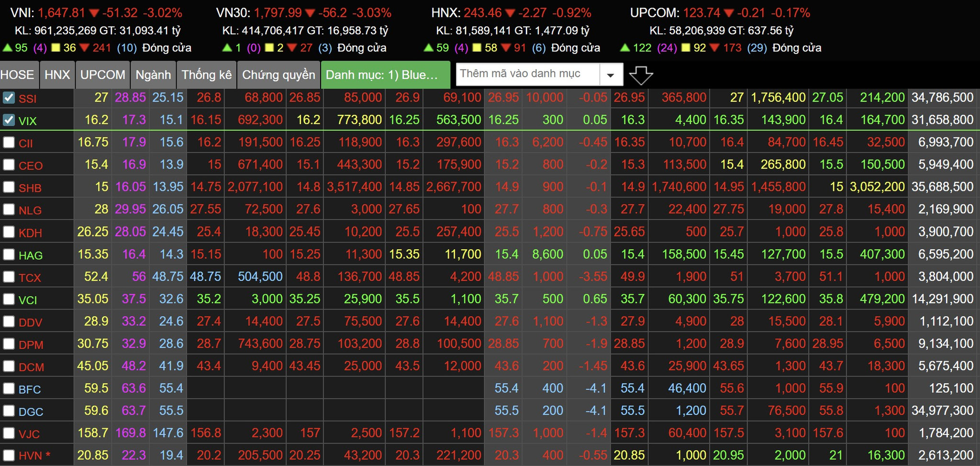Click VCI change value 0.65
The width and height of the screenshot is (980, 466).
595,299
